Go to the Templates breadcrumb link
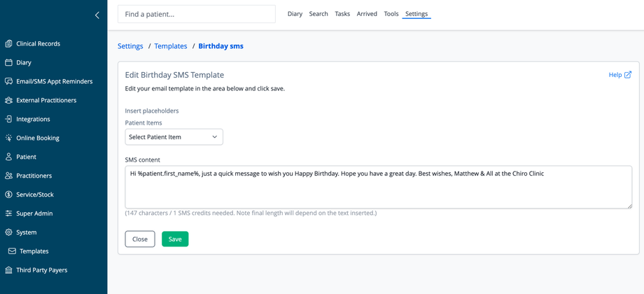The height and width of the screenshot is (294, 644). (171, 46)
